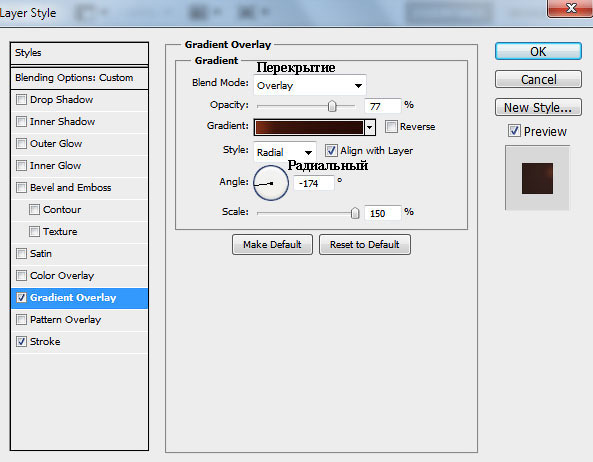Tick the Texture checkbox
The height and width of the screenshot is (462, 593).
pos(34,231)
